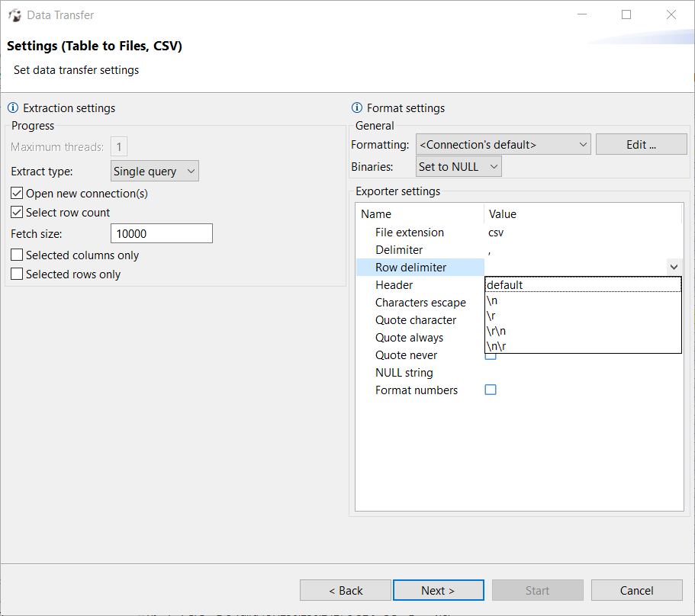Click inside the Fetch size input field
Image resolution: width=695 pixels, height=616 pixels.
(161, 233)
